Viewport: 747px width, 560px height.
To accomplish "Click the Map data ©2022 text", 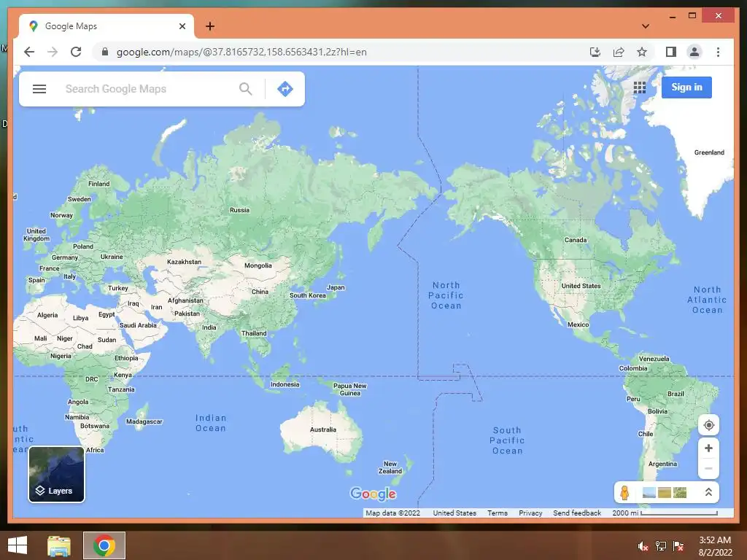I will click(392, 513).
